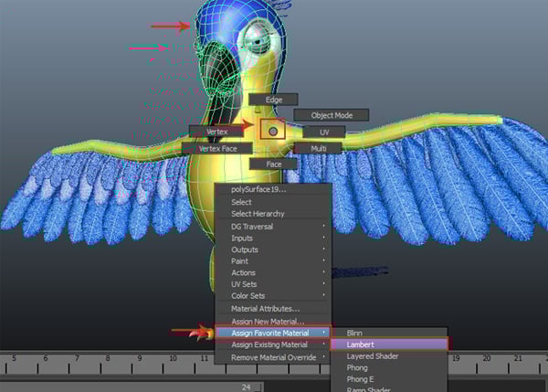Select Vertex Face mode option

coord(217,148)
